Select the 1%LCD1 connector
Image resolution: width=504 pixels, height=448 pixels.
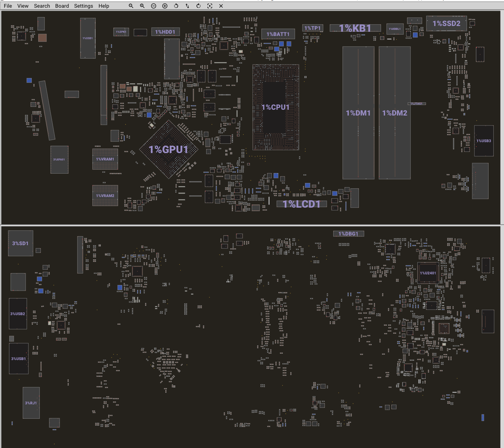pos(301,204)
